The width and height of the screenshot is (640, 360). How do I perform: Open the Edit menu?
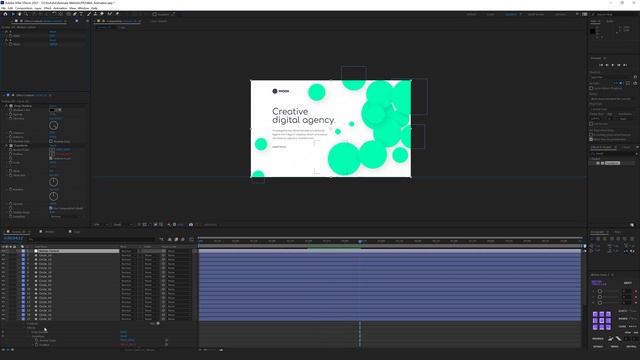point(10,8)
